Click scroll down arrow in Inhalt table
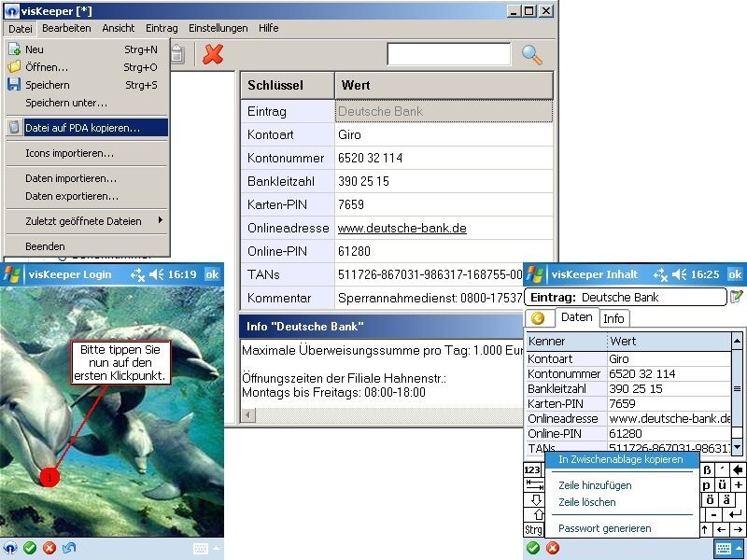Image resolution: width=747 pixels, height=560 pixels. pos(737,447)
